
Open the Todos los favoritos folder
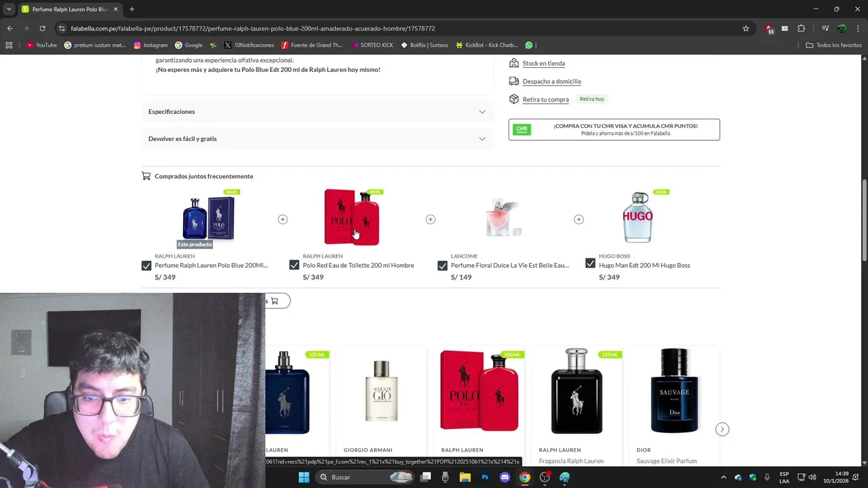pyautogui.click(x=833, y=45)
